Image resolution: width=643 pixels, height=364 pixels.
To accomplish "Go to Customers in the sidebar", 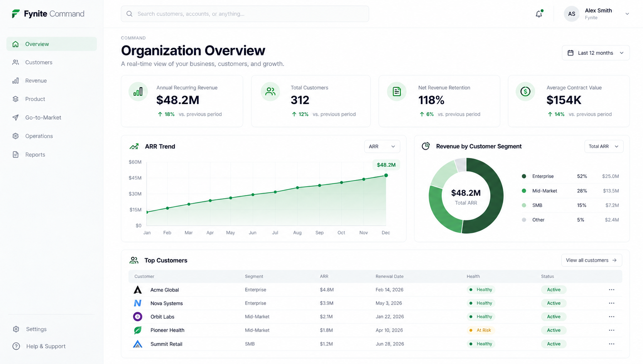I will coord(52,62).
